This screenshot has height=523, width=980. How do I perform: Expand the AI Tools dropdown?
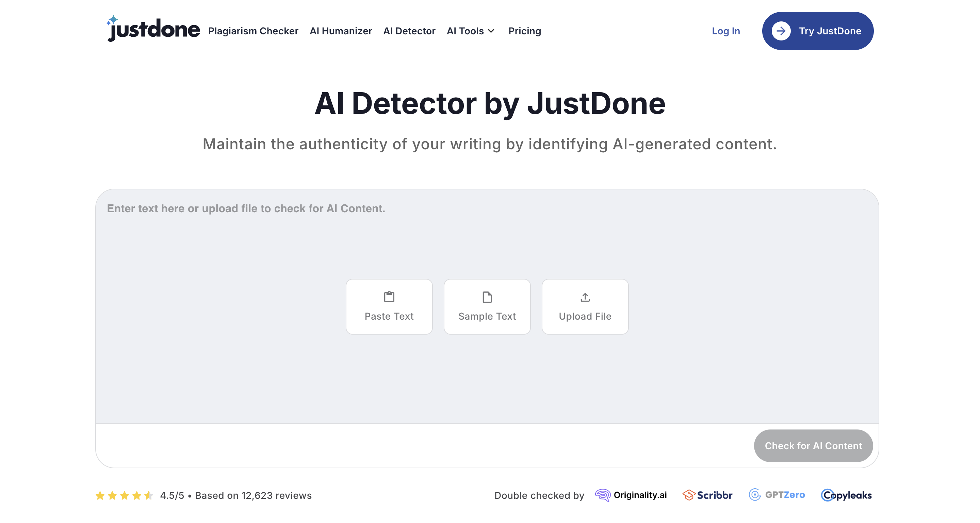pyautogui.click(x=471, y=31)
